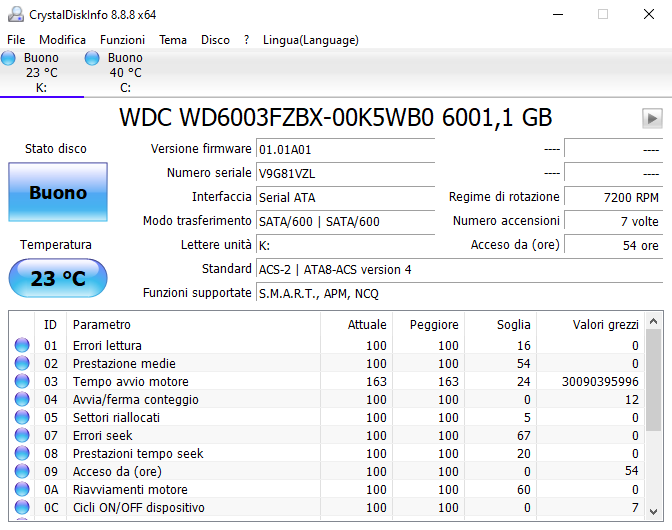Open the Funzioni menu
The width and height of the screenshot is (672, 530).
123,40
